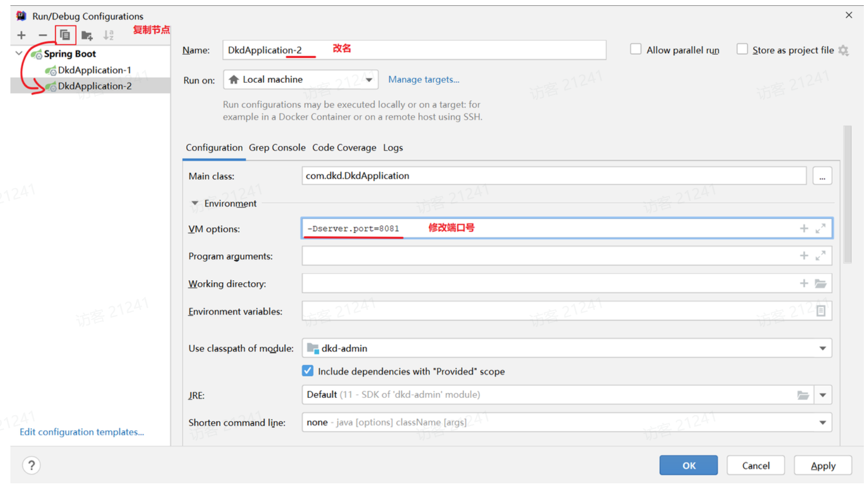Sort configurations alphabetically

click(x=108, y=35)
